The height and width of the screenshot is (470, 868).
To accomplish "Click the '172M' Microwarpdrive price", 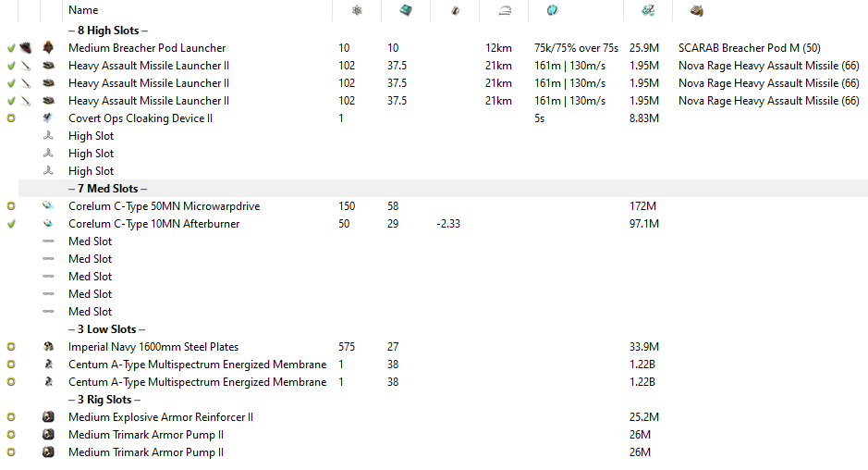I will (642, 206).
